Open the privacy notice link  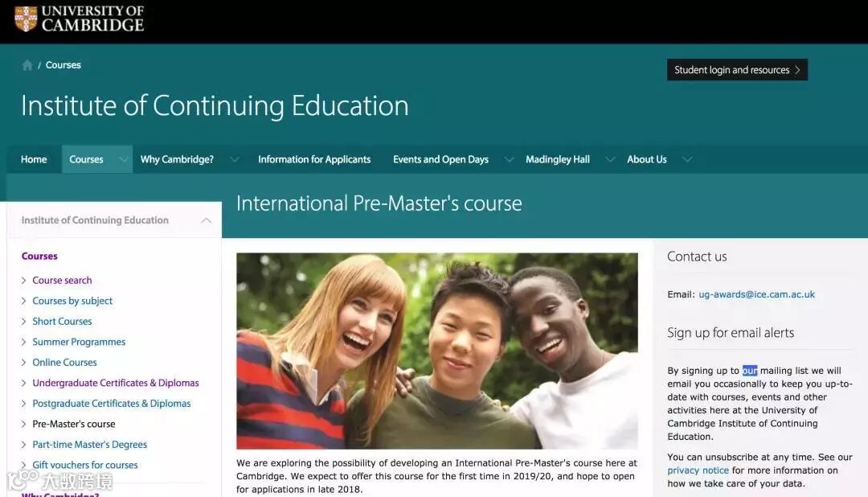coord(698,470)
